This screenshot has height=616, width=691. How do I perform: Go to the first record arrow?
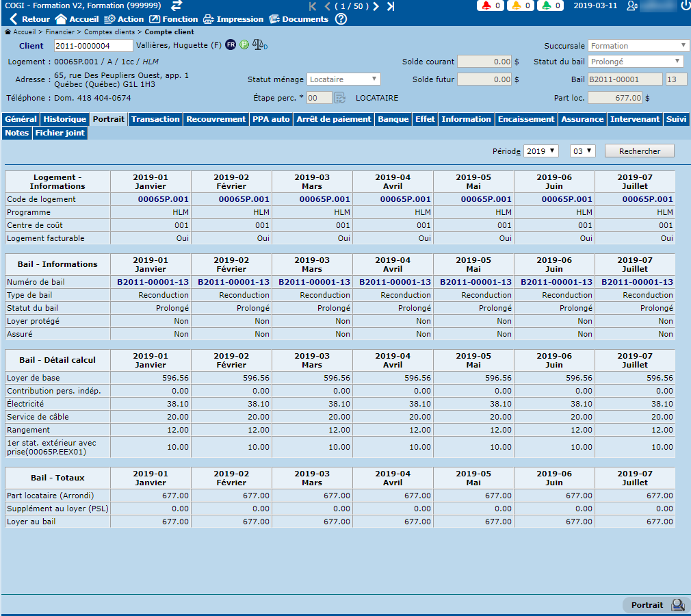coord(313,6)
